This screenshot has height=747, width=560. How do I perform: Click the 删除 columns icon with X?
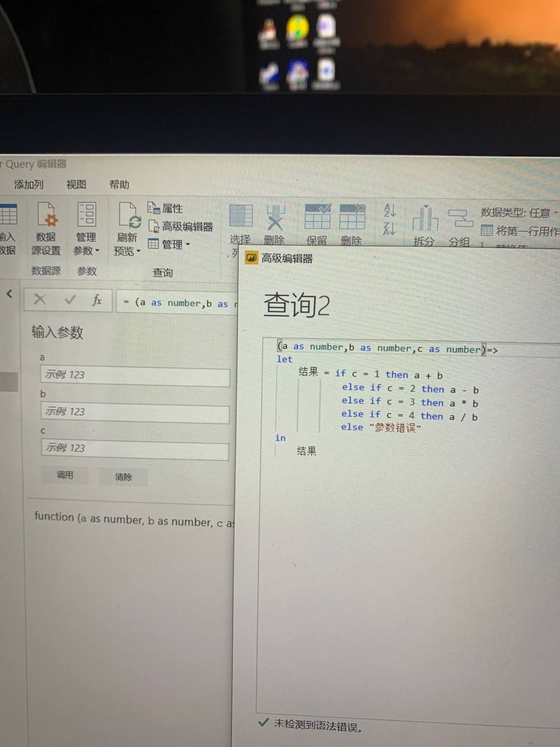tap(275, 217)
